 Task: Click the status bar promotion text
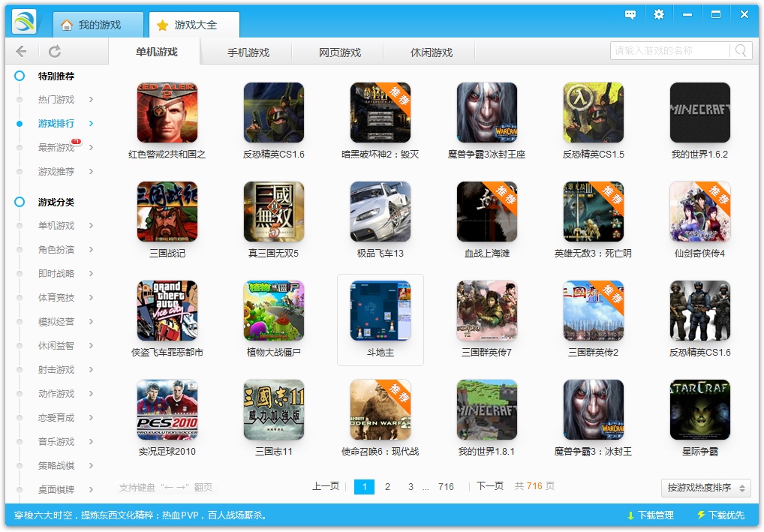141,515
